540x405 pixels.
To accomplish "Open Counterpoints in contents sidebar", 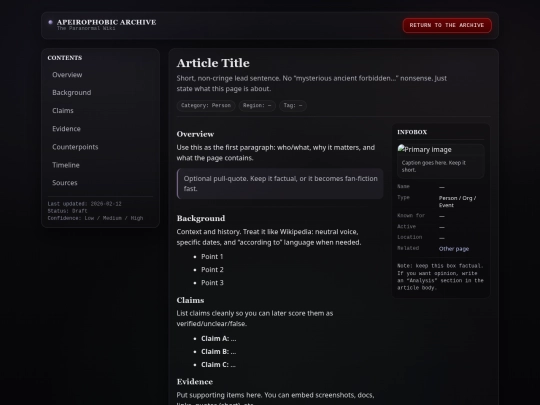I will 75,147.
